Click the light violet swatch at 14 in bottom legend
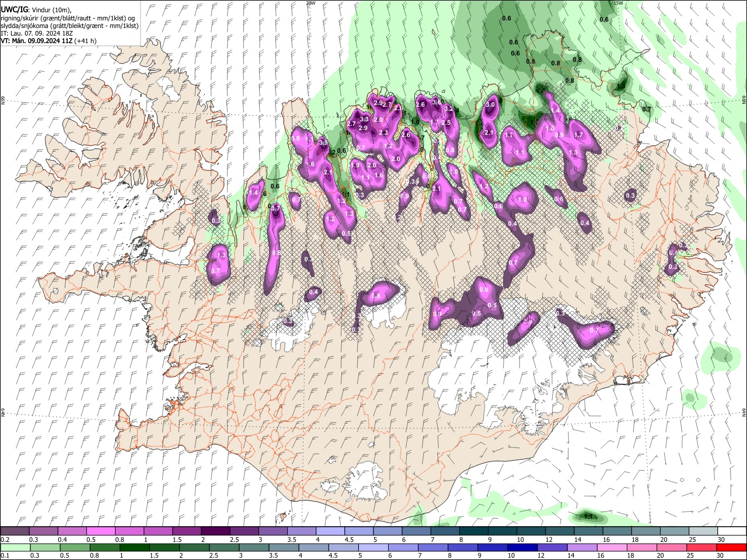The width and height of the screenshot is (747, 560). pyautogui.click(x=582, y=547)
